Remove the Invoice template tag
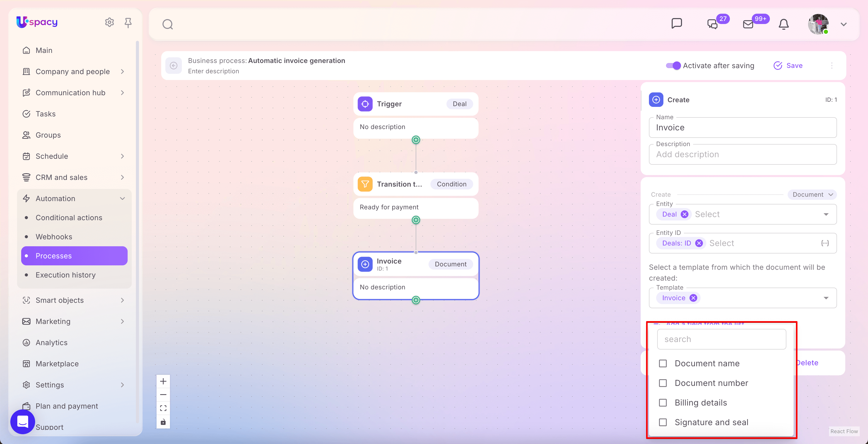868x444 pixels. point(693,298)
